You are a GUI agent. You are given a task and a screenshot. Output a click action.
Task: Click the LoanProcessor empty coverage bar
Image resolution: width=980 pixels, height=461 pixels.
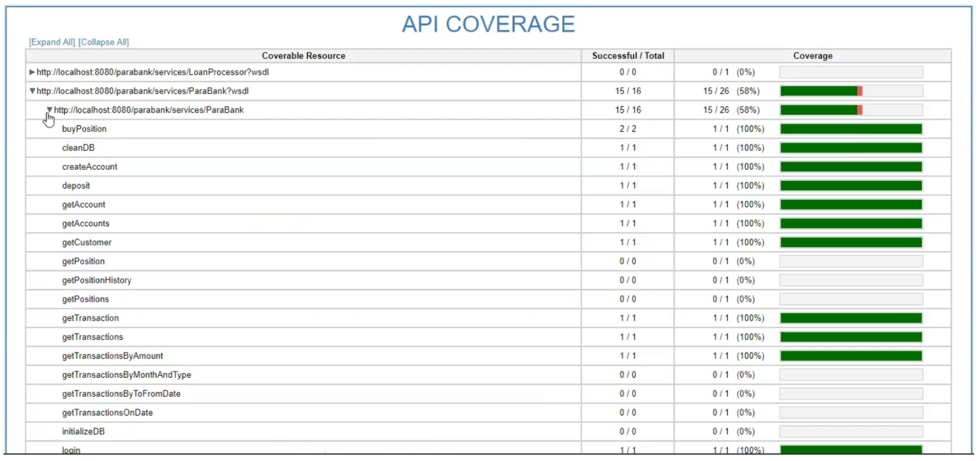851,72
